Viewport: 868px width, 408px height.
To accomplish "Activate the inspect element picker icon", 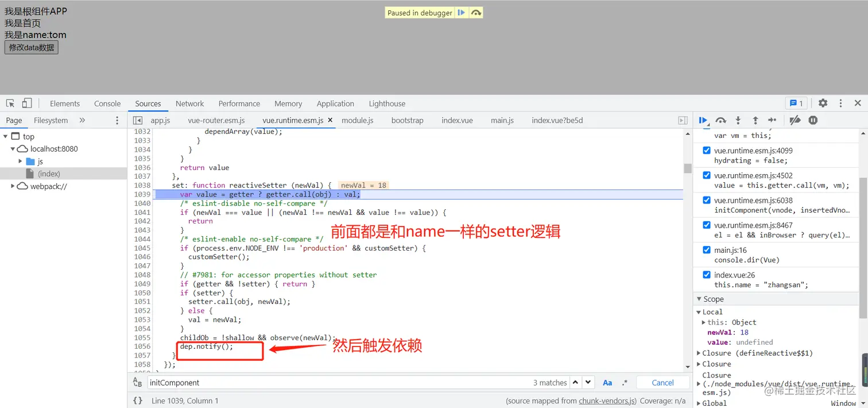I will click(x=10, y=103).
